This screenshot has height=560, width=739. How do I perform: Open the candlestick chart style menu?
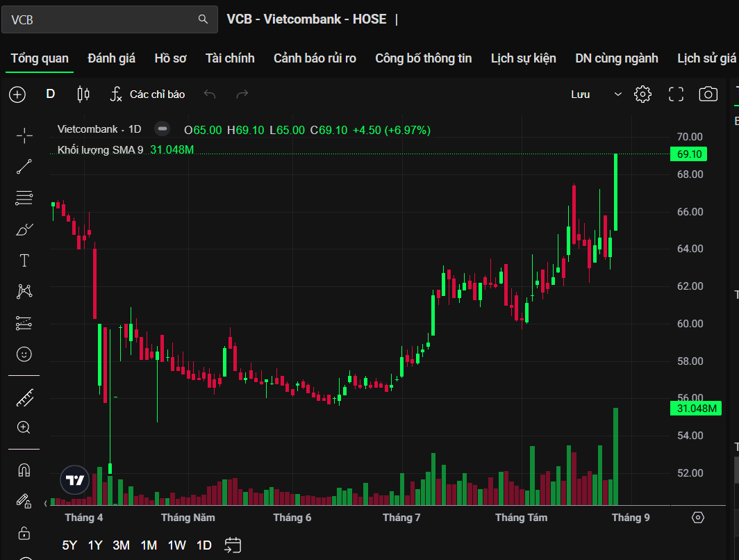click(83, 94)
